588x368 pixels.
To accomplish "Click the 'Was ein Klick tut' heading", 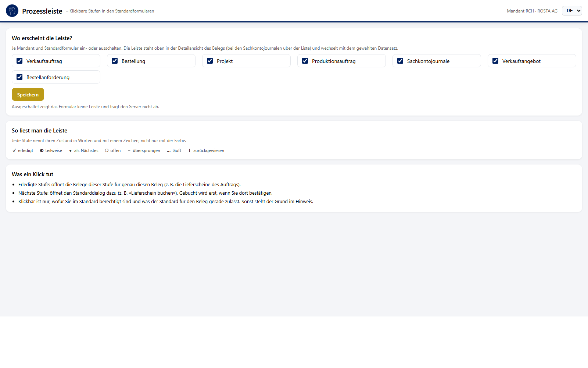I will pos(33,174).
